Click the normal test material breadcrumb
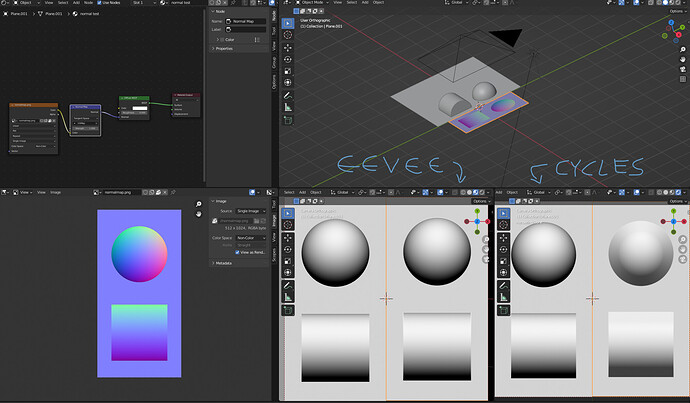 86,14
